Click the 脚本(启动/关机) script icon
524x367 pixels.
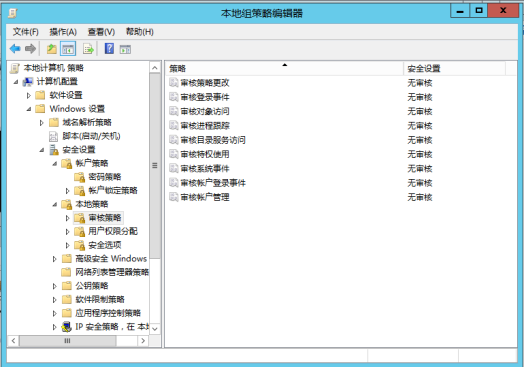click(x=53, y=136)
